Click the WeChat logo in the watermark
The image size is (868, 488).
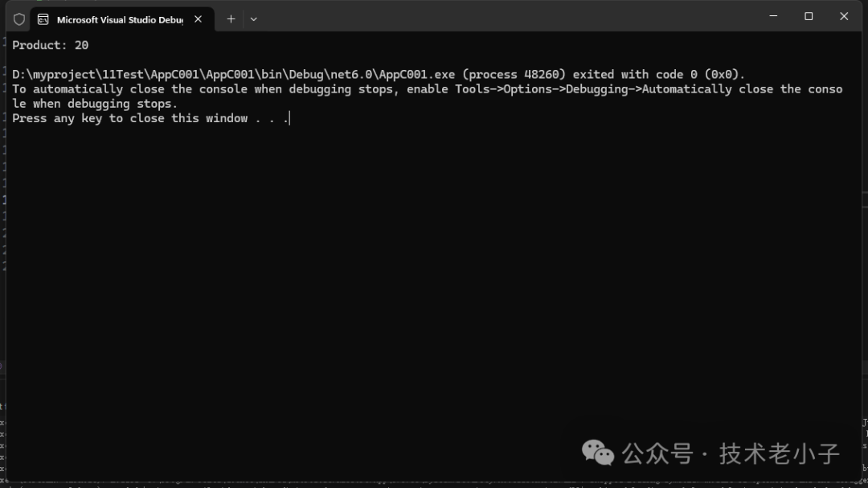[598, 453]
